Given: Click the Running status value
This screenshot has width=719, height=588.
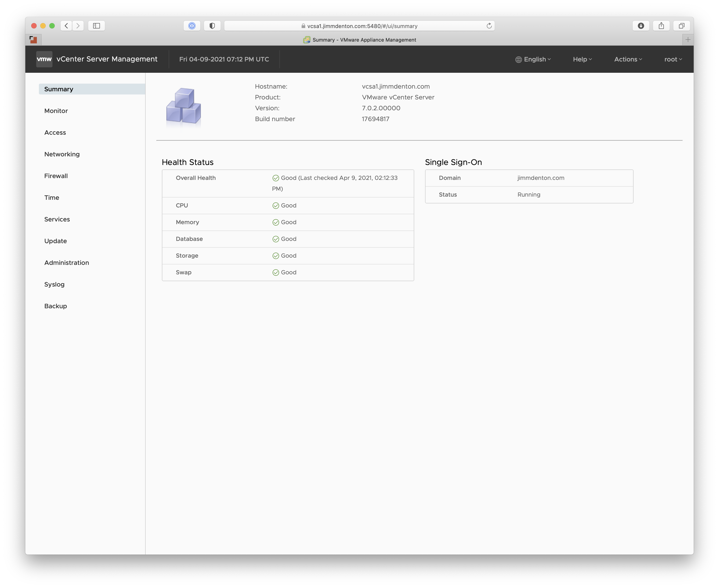Looking at the screenshot, I should click(529, 194).
